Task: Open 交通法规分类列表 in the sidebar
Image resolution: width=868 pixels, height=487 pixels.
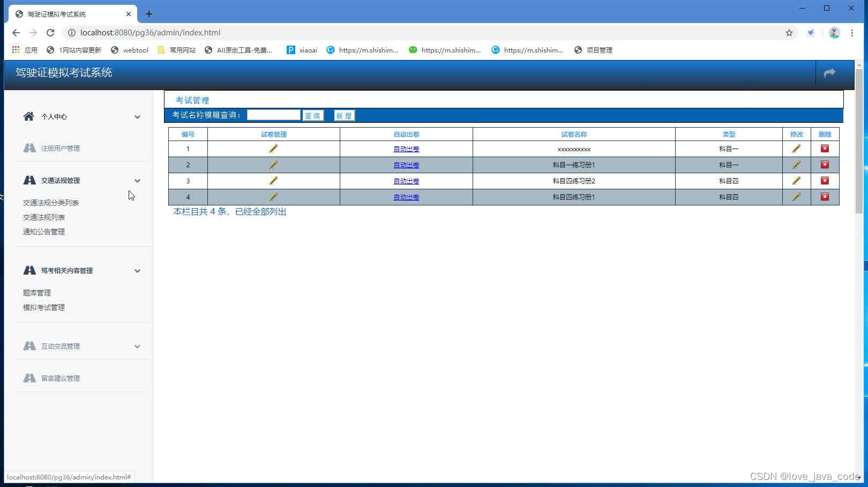Action: (x=51, y=203)
